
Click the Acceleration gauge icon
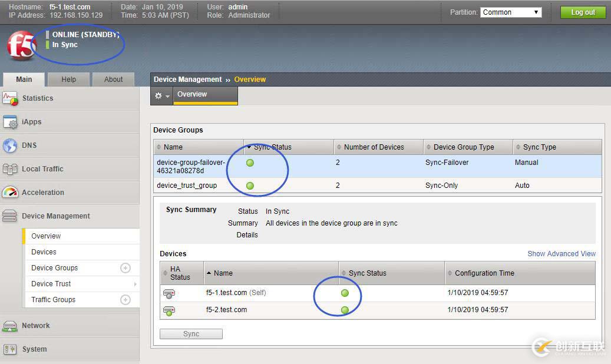click(x=10, y=193)
